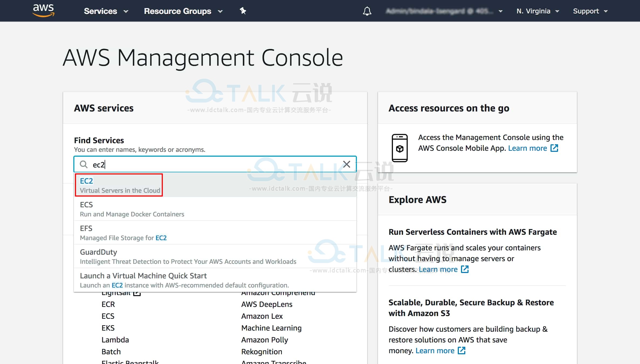Open the Services dropdown menu
Viewport: 640px width, 364px height.
[106, 11]
